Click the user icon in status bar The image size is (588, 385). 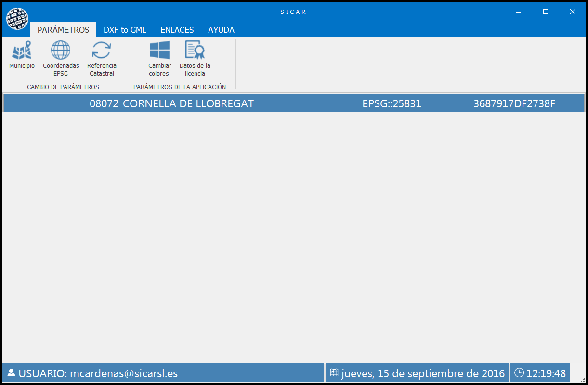click(11, 373)
